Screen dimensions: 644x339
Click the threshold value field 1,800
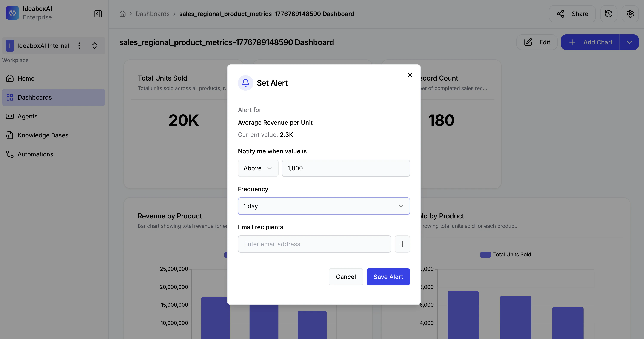346,168
